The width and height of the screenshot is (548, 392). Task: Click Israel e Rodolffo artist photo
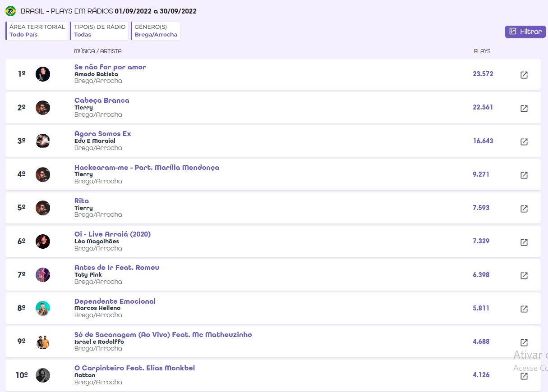(x=43, y=342)
